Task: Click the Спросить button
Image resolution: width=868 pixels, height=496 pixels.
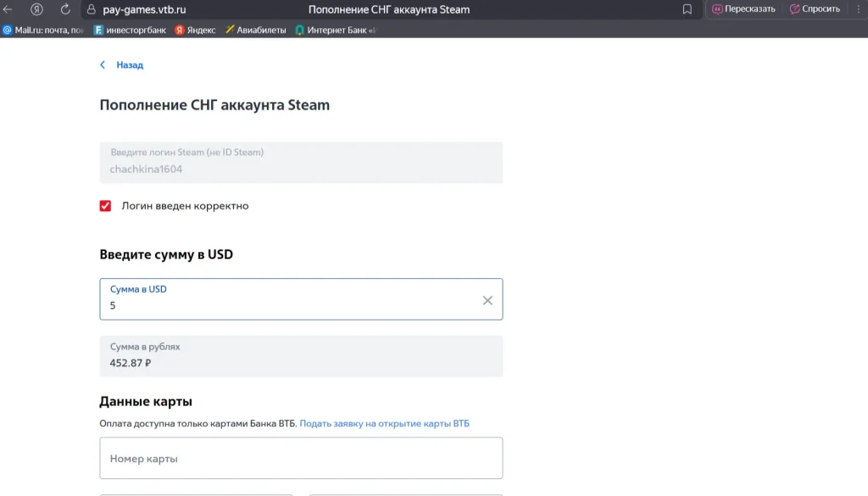Action: 815,9
